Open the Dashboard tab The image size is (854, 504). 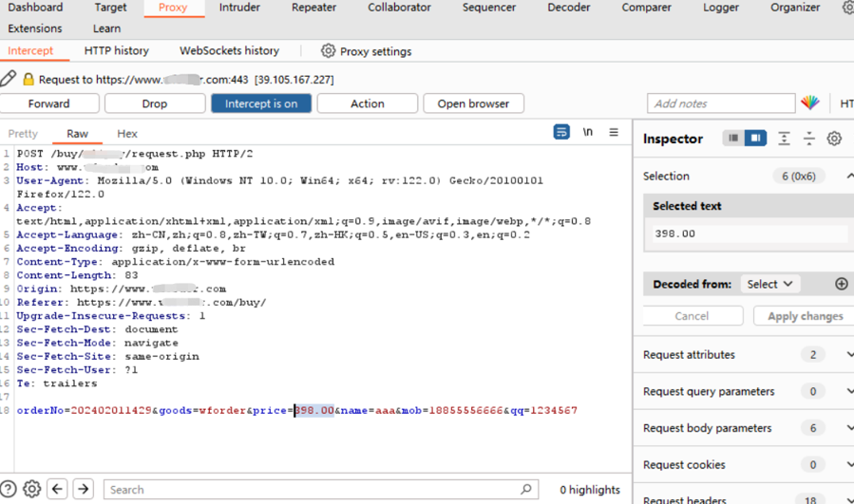(x=35, y=8)
